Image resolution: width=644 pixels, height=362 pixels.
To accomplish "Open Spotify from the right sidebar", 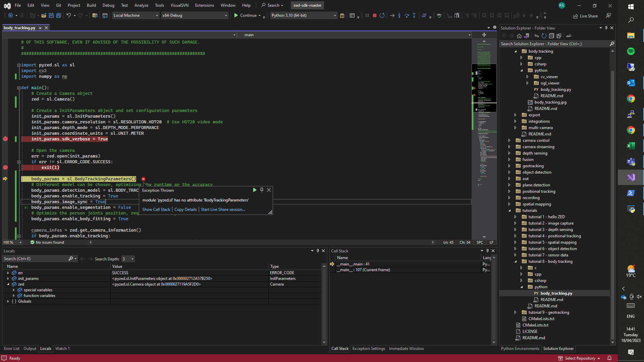I will point(631,51).
